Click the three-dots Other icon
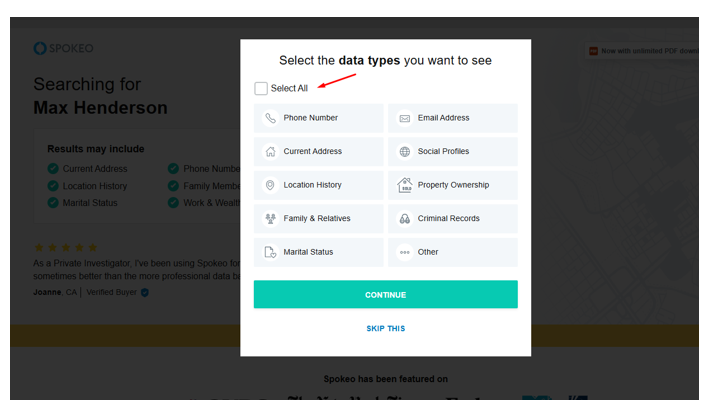Image resolution: width=709 pixels, height=407 pixels. 404,252
